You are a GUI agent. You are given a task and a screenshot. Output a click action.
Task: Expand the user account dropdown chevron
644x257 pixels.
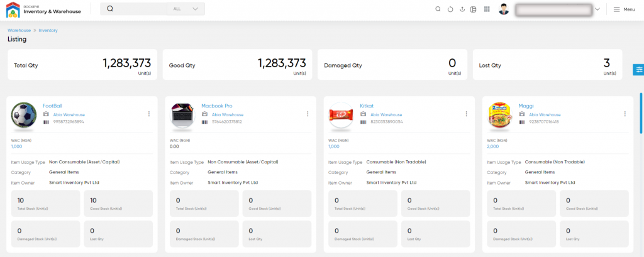(x=597, y=9)
